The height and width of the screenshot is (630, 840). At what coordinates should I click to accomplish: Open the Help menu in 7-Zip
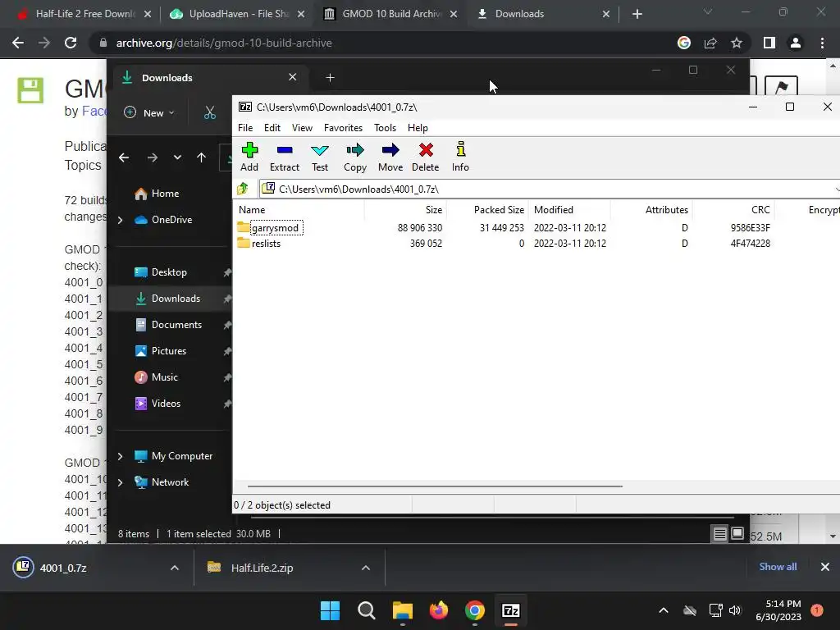coord(418,127)
